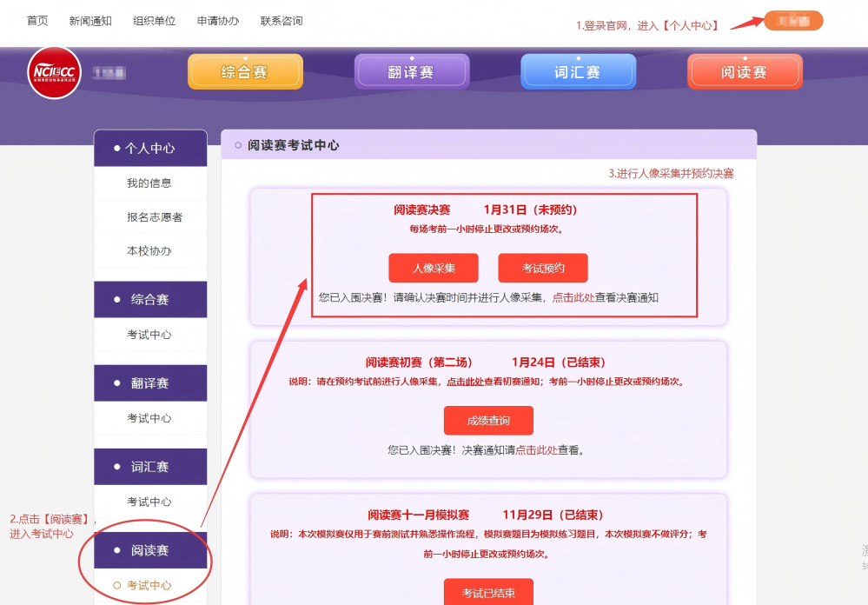The image size is (868, 605).
Task: Click the NCIECC circular logo
Action: 53,74
